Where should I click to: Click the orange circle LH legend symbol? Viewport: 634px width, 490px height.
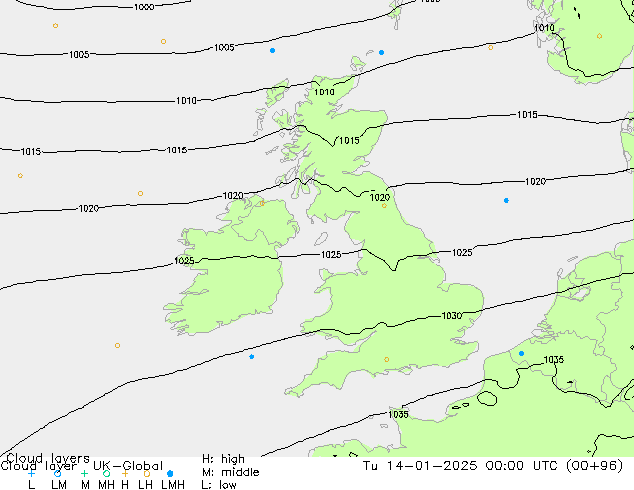coord(147,473)
